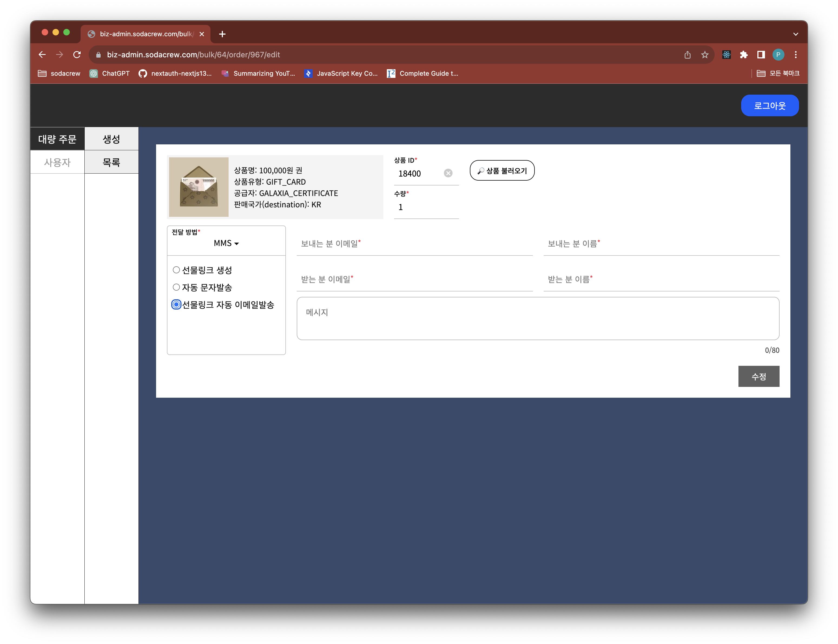838x644 pixels.
Task: Click the bookmark star icon in address bar
Action: pos(705,55)
